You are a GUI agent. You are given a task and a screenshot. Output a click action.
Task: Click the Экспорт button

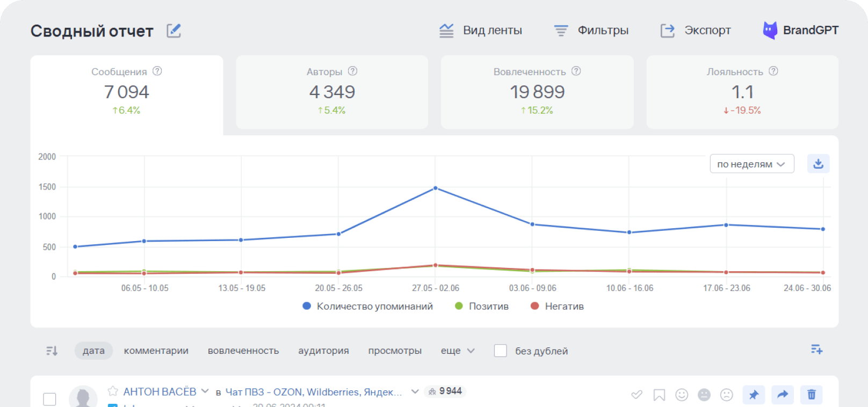(696, 31)
